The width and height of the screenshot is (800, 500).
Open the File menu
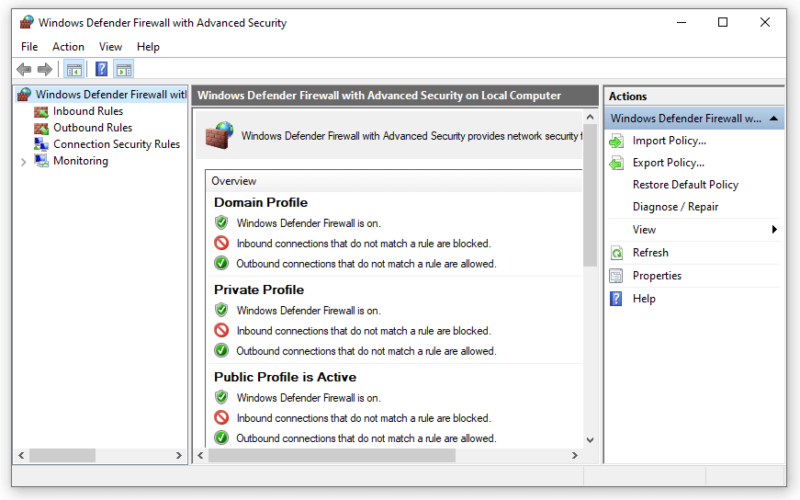pos(30,47)
